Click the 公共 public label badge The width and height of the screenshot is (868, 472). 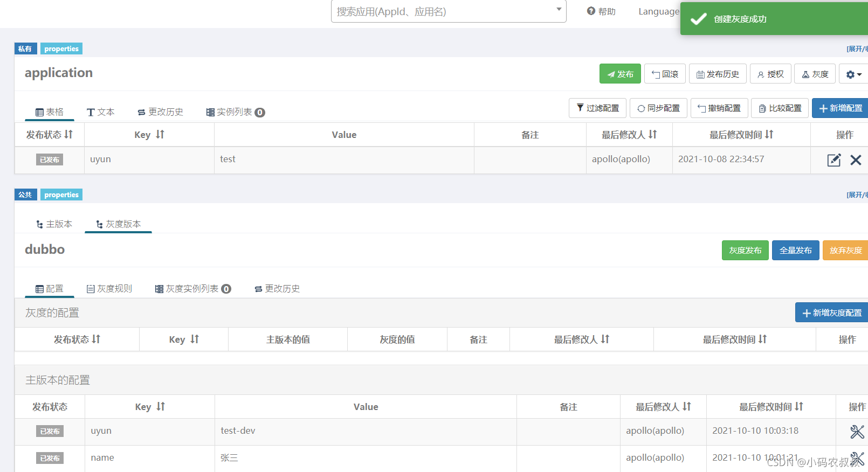coord(25,195)
